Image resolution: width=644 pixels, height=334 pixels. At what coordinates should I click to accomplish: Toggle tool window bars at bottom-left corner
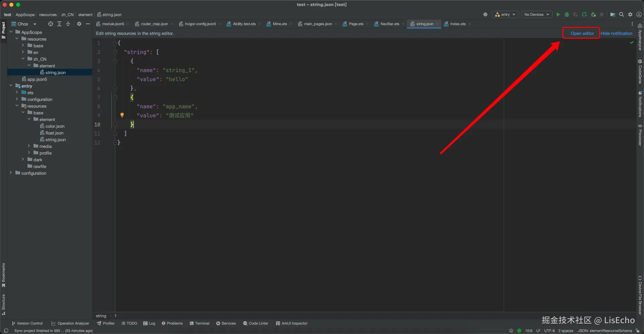[x=6, y=331]
